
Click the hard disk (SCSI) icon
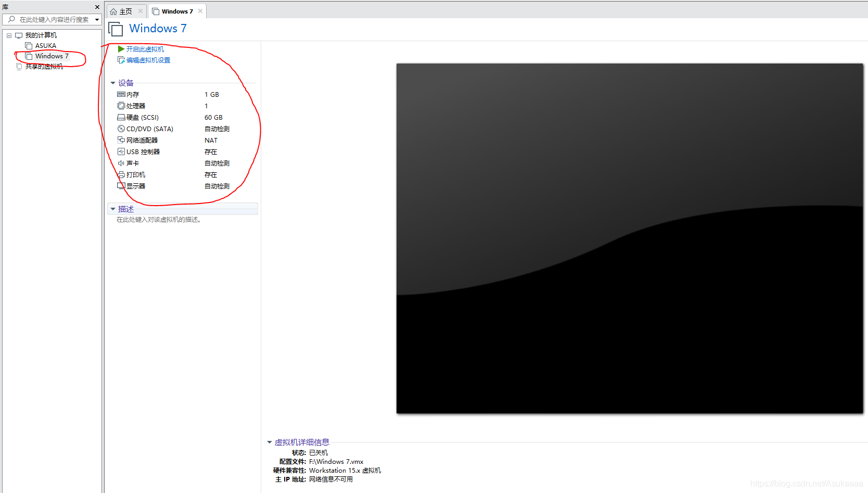(121, 118)
